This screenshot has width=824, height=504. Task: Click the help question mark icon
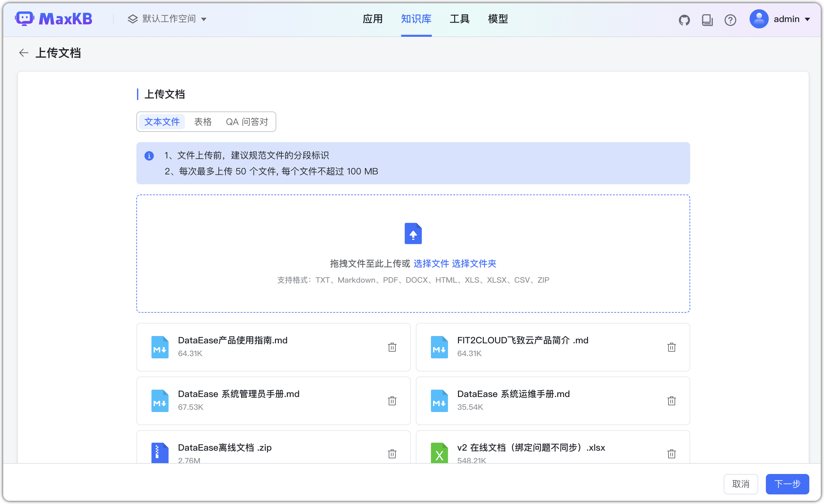point(730,20)
